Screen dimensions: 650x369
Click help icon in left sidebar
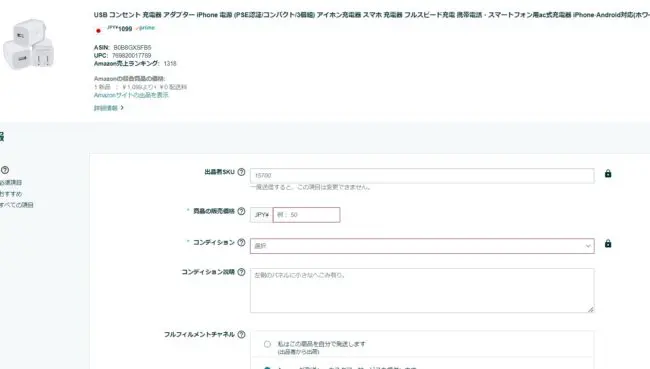pos(5,170)
